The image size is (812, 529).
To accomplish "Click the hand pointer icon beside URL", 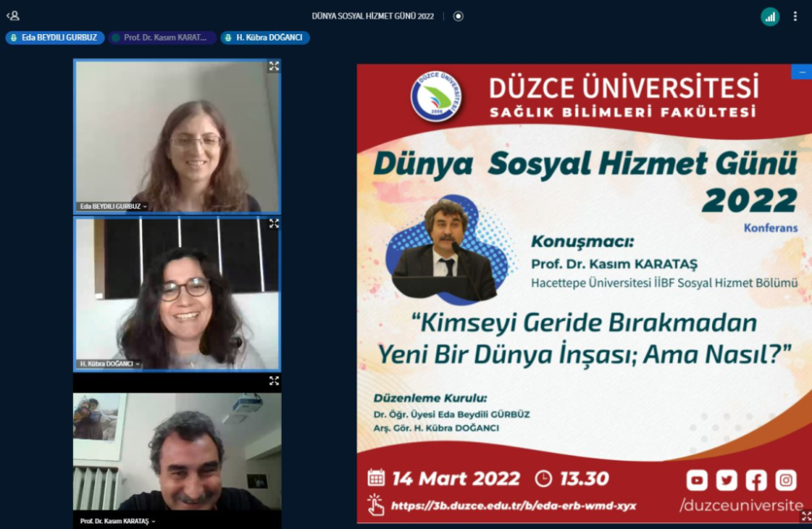I will tap(375, 505).
